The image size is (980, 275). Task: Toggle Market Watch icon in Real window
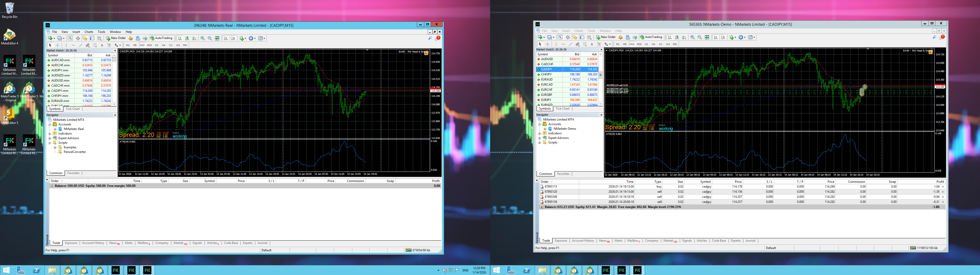71,38
